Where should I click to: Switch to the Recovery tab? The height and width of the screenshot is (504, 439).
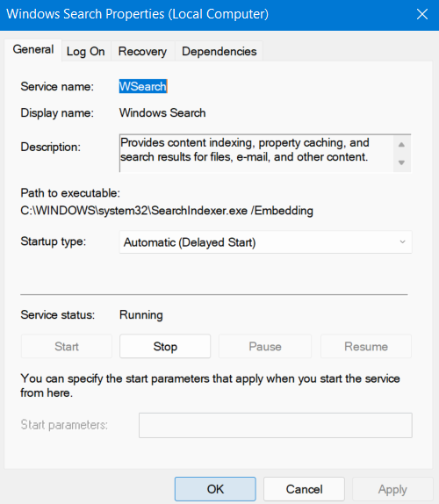click(x=142, y=52)
